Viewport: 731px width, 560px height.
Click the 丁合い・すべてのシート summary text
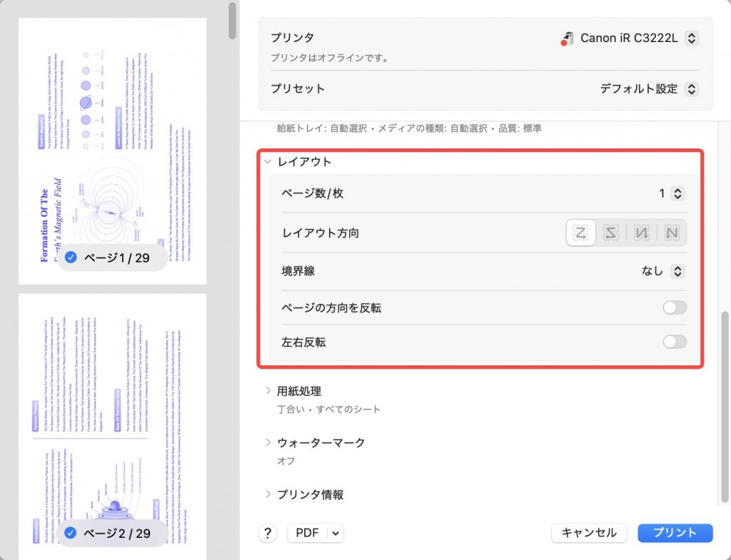[x=328, y=409]
